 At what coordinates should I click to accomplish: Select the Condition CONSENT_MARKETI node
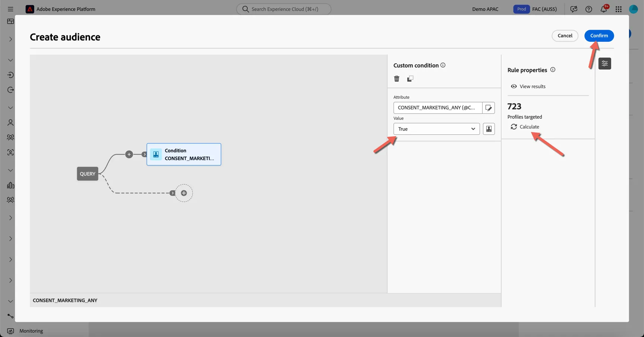pyautogui.click(x=184, y=154)
